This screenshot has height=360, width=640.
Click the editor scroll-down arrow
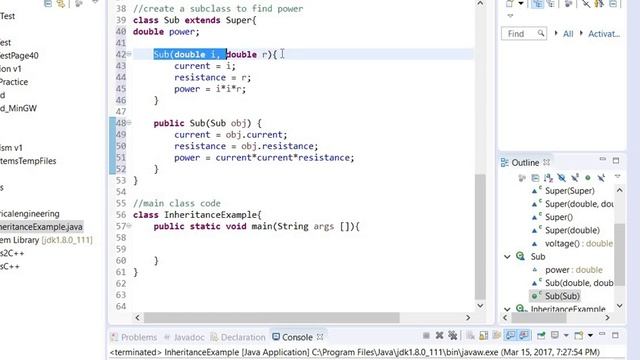pos(480,306)
